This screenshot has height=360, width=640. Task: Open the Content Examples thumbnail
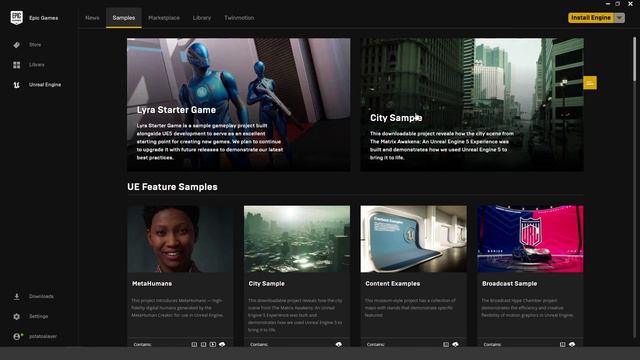[413, 239]
